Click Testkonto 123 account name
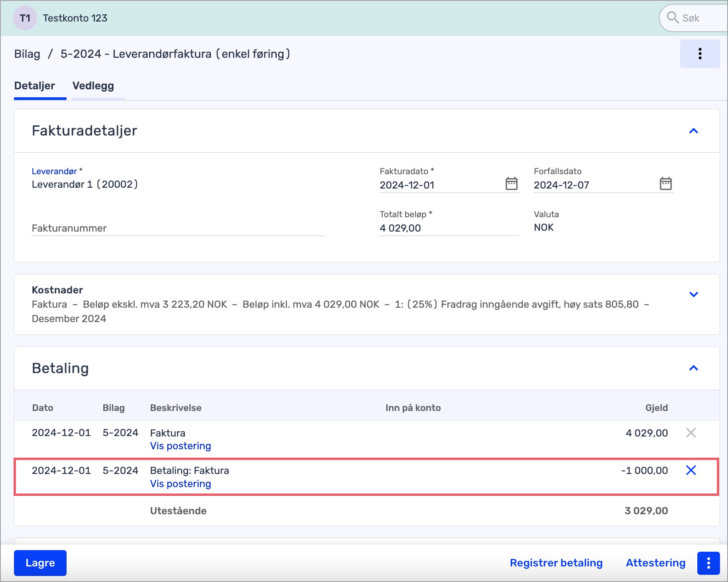This screenshot has width=728, height=582. [75, 18]
